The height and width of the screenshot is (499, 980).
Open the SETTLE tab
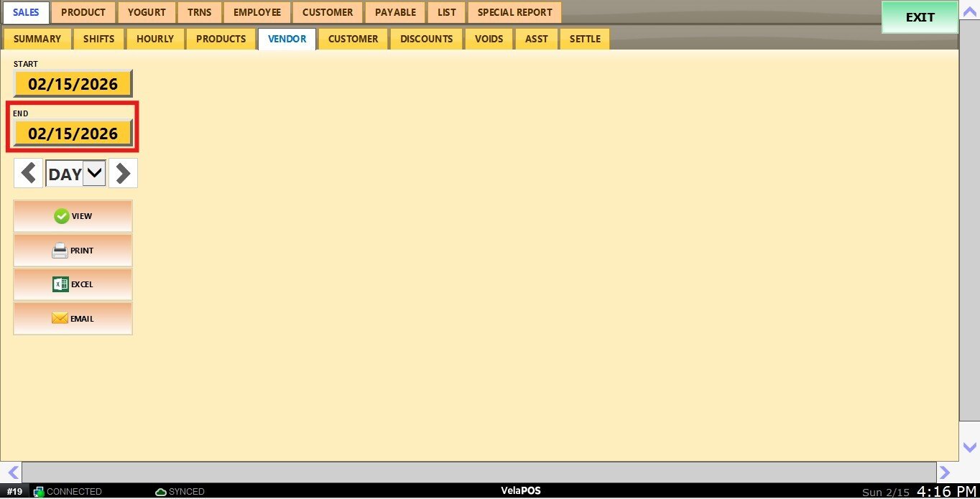[x=585, y=39]
